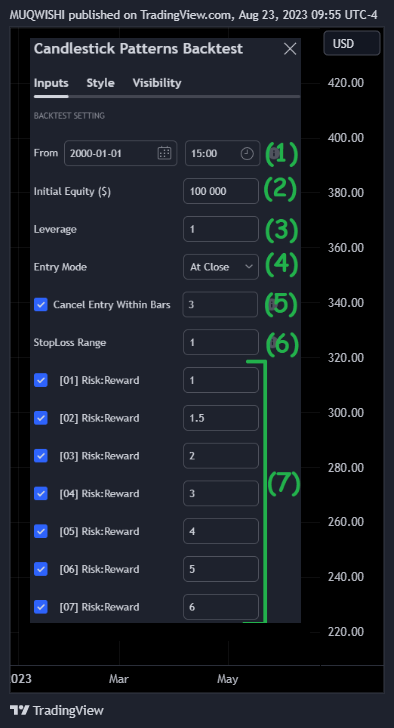
Task: Click the Initial Equity input field
Action: (x=221, y=191)
